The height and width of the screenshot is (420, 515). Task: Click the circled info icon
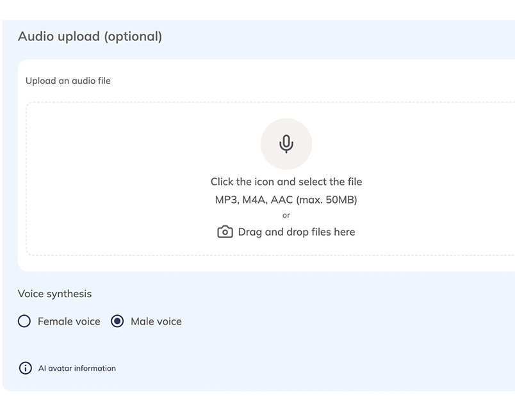(x=25, y=368)
